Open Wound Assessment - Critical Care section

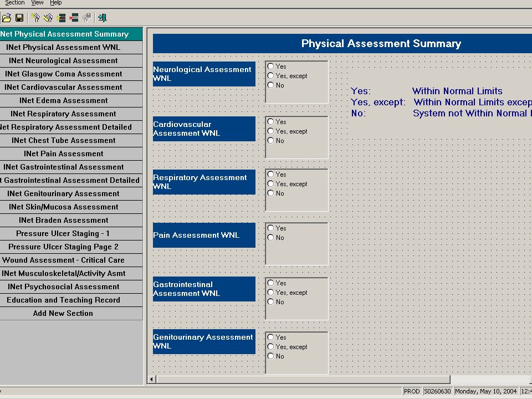(71, 260)
